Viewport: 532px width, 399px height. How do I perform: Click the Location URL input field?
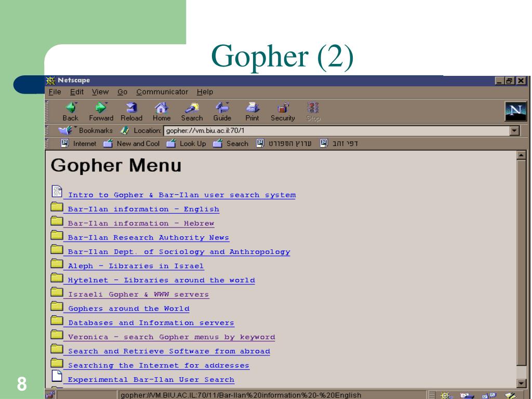click(337, 130)
